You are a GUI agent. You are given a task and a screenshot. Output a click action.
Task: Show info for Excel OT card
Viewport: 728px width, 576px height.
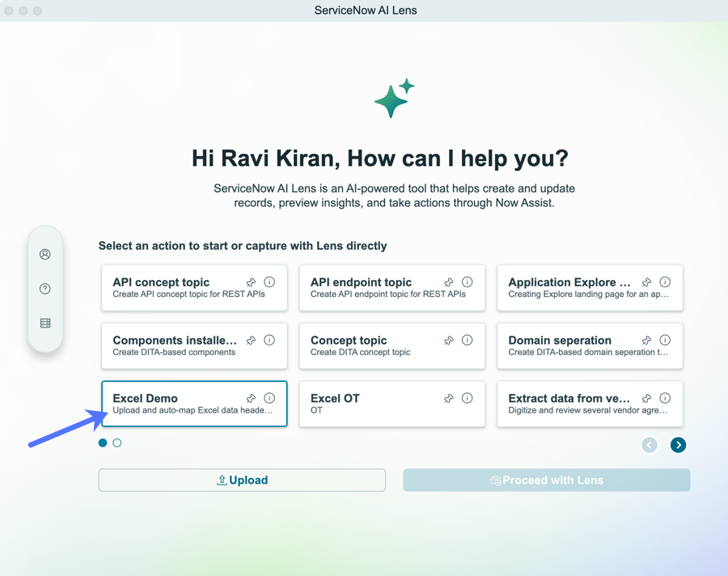(467, 398)
